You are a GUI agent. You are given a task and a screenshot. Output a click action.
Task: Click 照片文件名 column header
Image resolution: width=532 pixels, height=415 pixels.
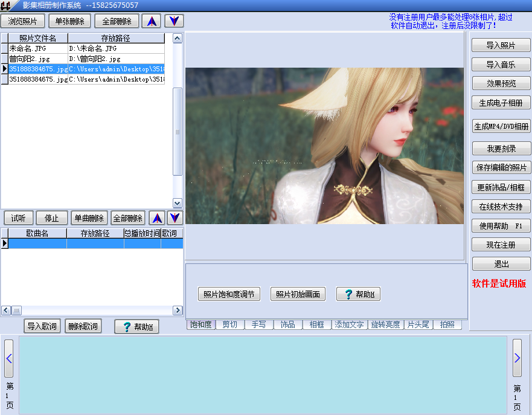[x=38, y=38]
